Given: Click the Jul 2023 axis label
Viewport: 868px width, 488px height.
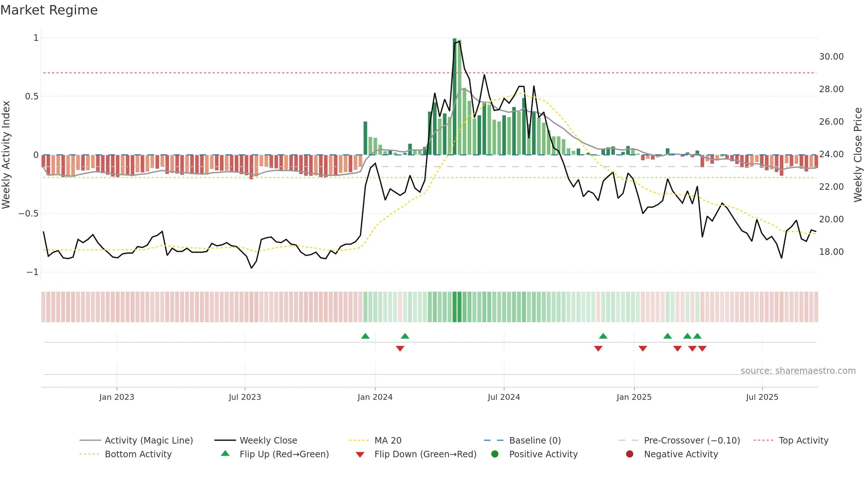Looking at the screenshot, I should (x=245, y=397).
